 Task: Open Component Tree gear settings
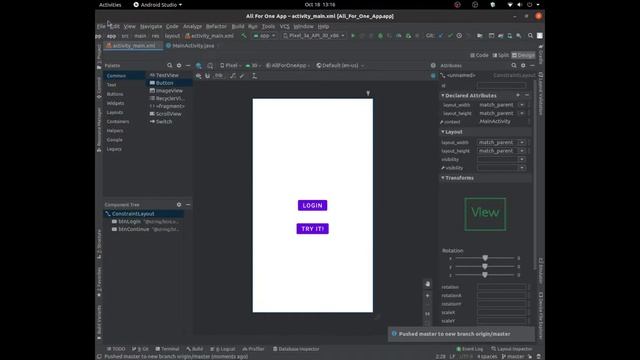coord(179,204)
